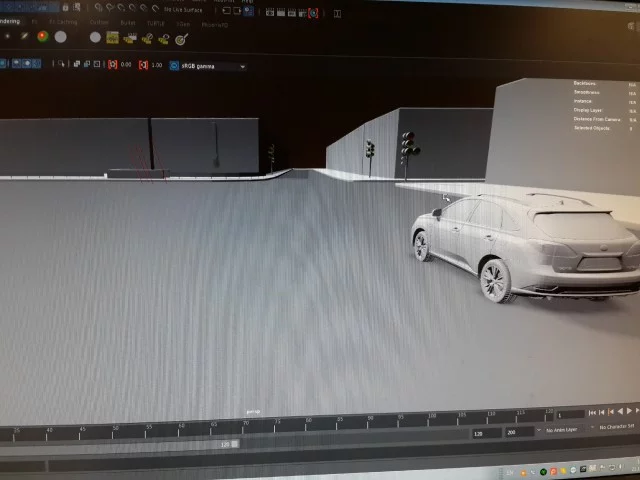Switch to the Rendering shelf tab
Image resolution: width=640 pixels, height=480 pixels.
pyautogui.click(x=10, y=21)
